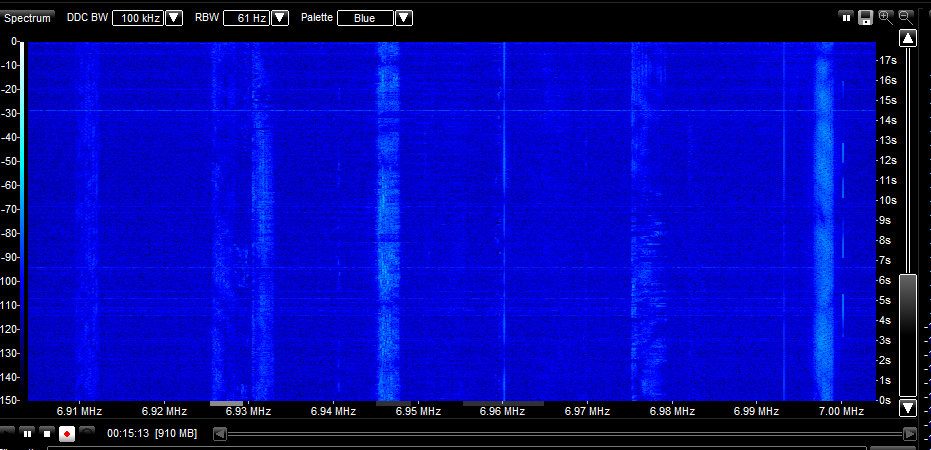Click the dark marker bar below 6.96 MHz carrier
Image resolution: width=931 pixels, height=450 pixels.
point(504,404)
